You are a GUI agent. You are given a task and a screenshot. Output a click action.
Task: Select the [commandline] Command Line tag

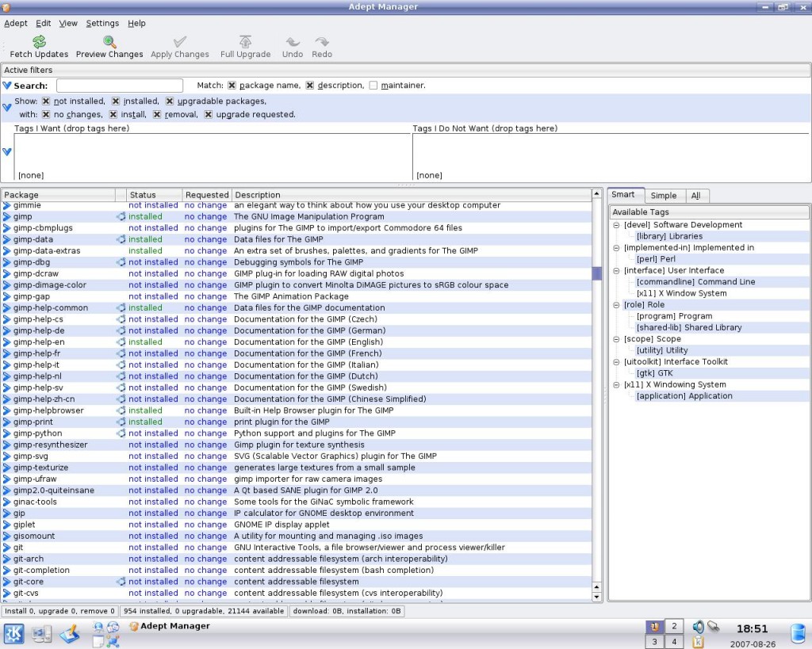(x=695, y=282)
